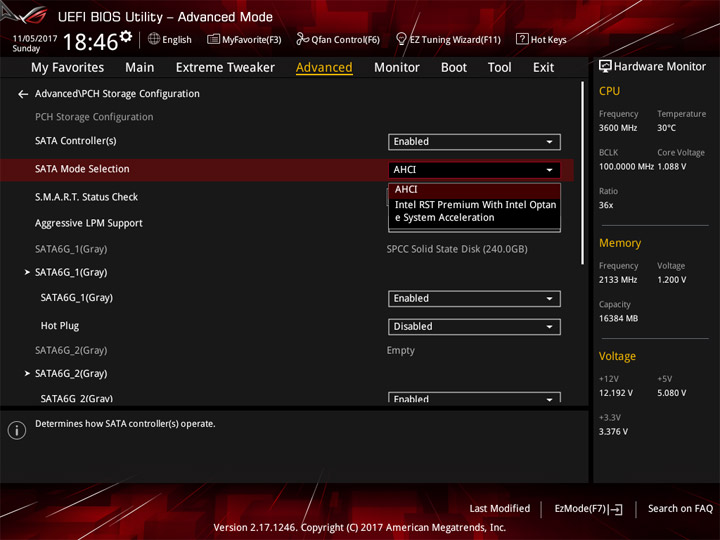Switch to Main tab

[x=140, y=68]
